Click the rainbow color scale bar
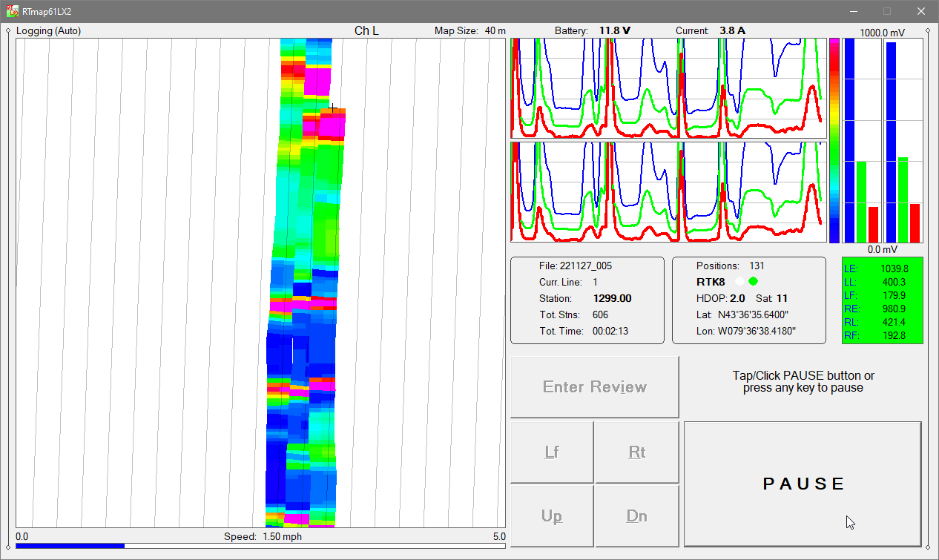 click(834, 140)
